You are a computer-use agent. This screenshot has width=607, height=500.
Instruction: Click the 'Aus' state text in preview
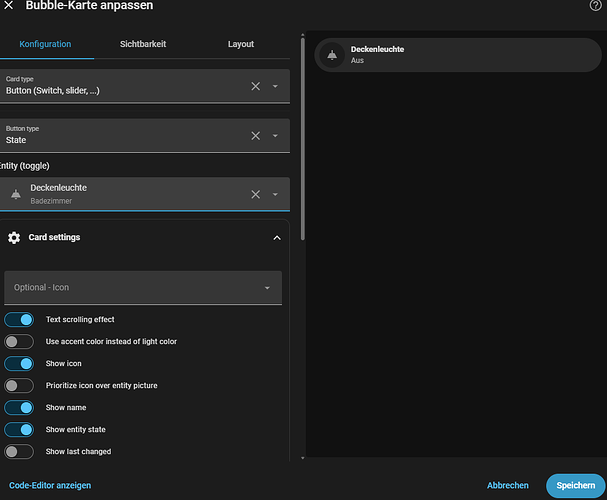[x=357, y=60]
